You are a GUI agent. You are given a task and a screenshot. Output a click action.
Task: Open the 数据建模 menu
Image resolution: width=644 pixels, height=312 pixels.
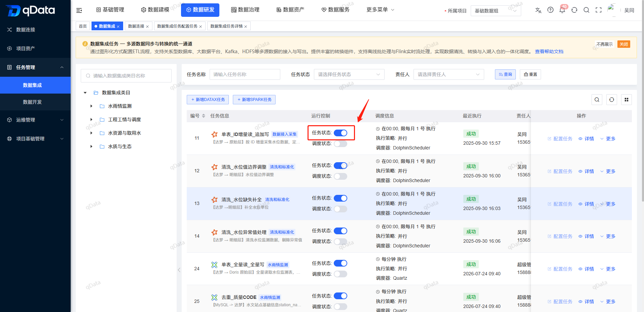(x=155, y=10)
